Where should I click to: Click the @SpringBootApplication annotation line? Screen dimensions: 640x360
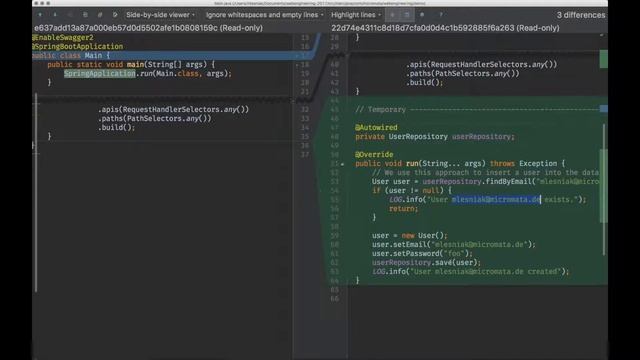point(78,47)
